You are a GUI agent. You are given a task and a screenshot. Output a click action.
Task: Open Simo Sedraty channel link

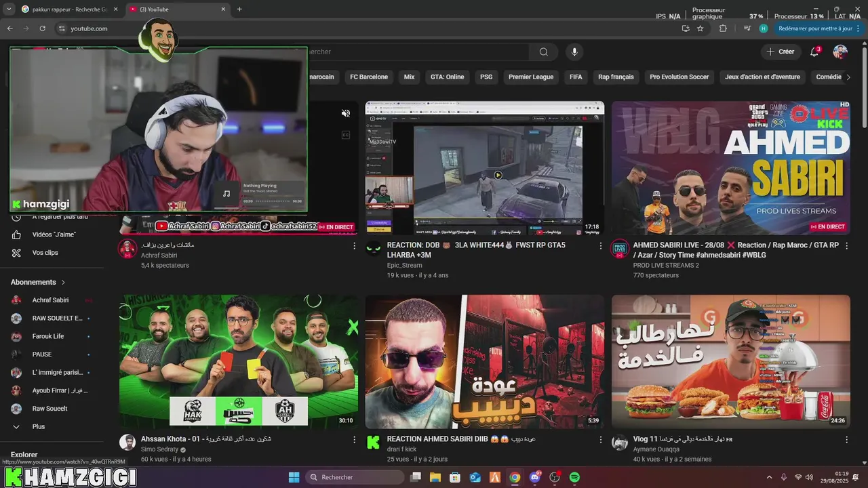[x=159, y=449]
